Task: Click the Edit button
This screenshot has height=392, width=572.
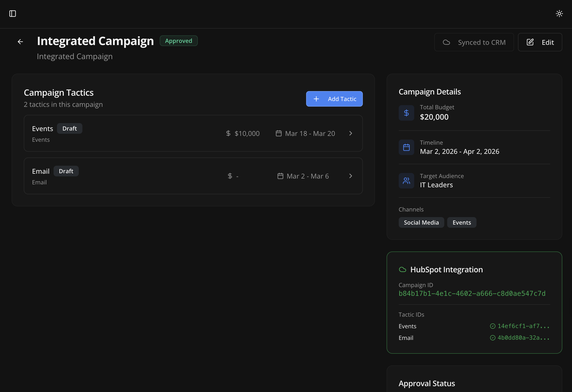Action: (540, 42)
